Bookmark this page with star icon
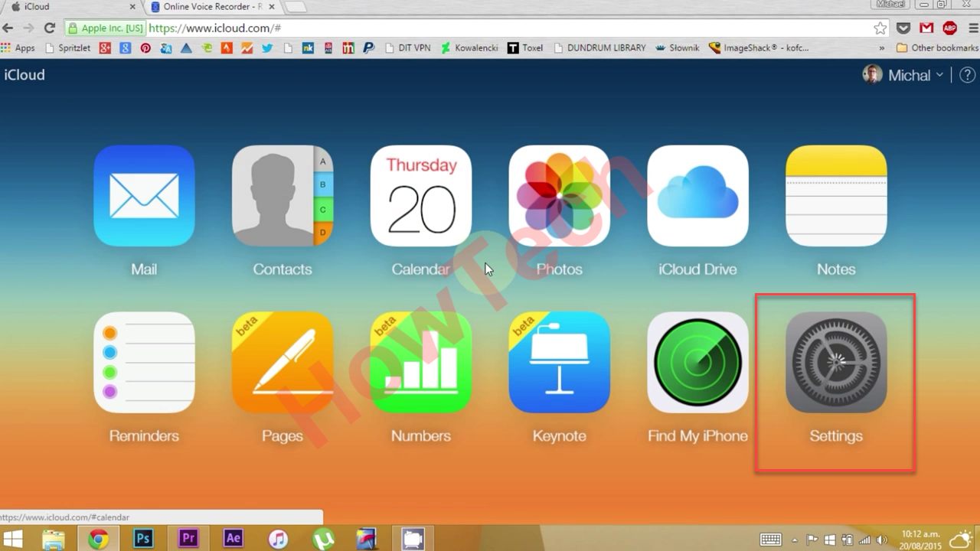The width and height of the screenshot is (980, 551). click(880, 28)
